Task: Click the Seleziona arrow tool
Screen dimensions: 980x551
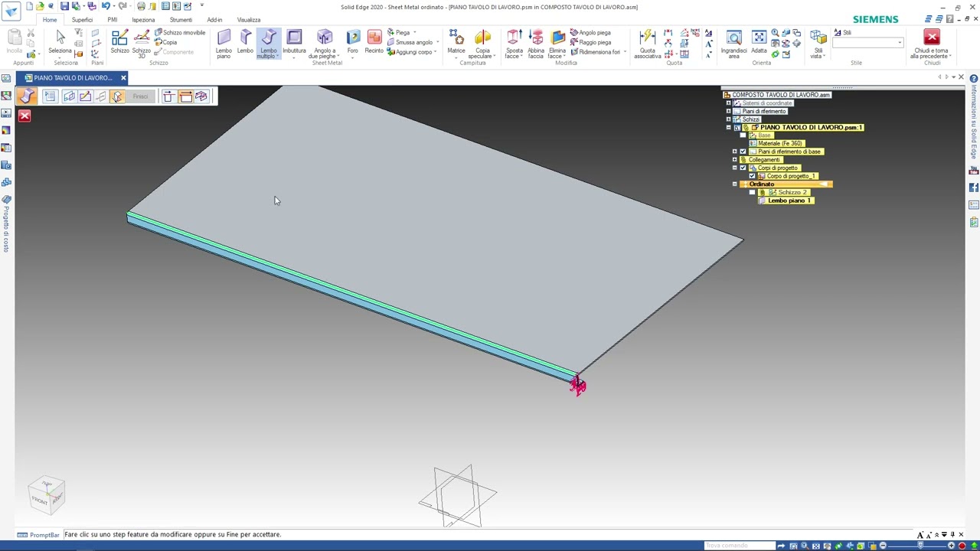Action: point(60,43)
